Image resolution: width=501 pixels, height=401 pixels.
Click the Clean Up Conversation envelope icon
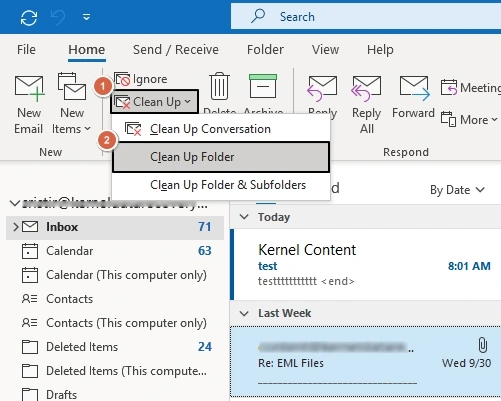(132, 129)
